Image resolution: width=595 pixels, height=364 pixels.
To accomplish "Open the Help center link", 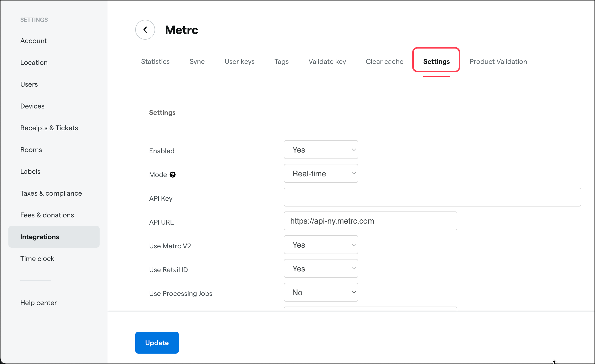I will click(x=38, y=302).
